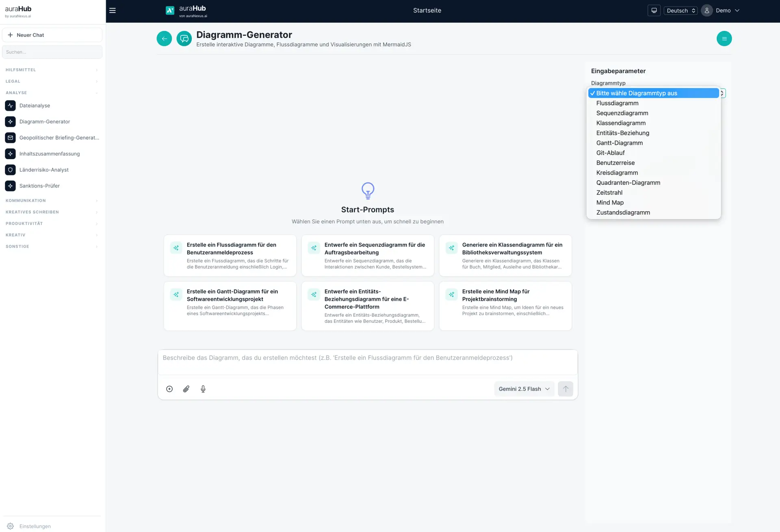Click the microphone icon
This screenshot has width=780, height=532.
pyautogui.click(x=203, y=389)
